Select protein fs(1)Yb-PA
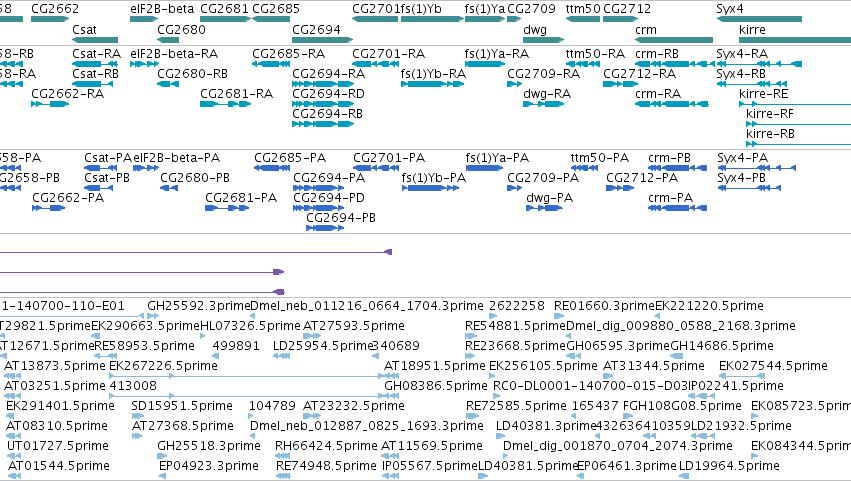851x481 pixels. 431,188
